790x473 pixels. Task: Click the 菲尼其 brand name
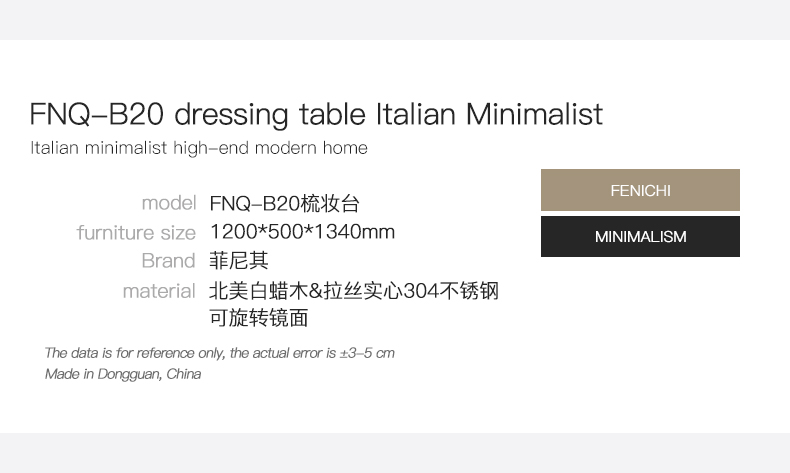pos(239,261)
